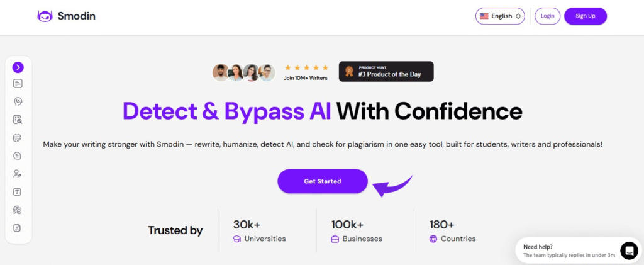
Task: Select the checklist with magnifier sidebar icon
Action: 18,119
